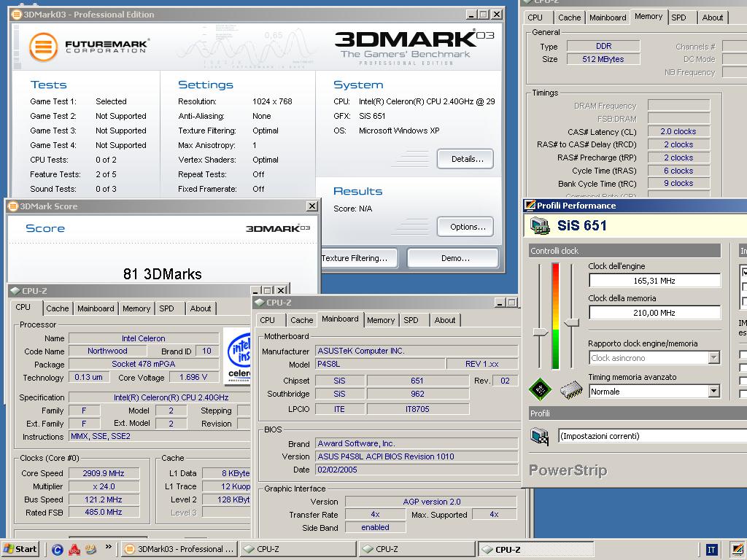Click the Score: N/A result text

point(352,209)
